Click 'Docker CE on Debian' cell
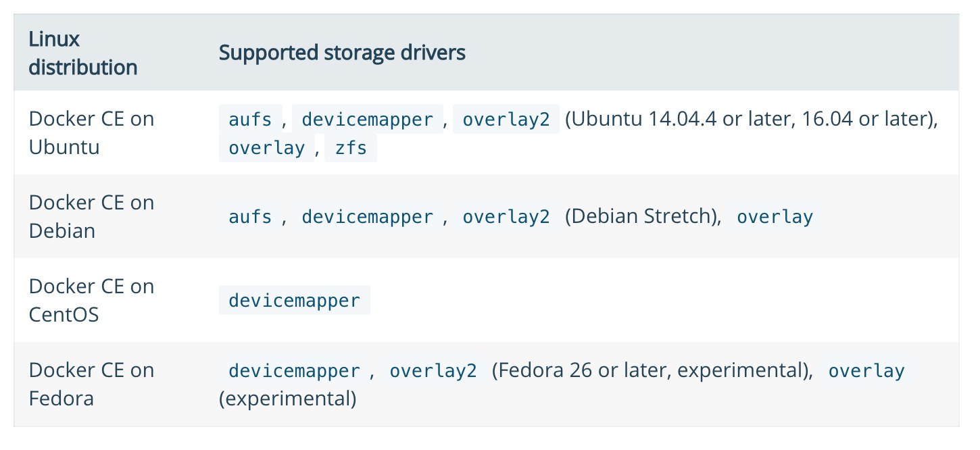 click(91, 216)
